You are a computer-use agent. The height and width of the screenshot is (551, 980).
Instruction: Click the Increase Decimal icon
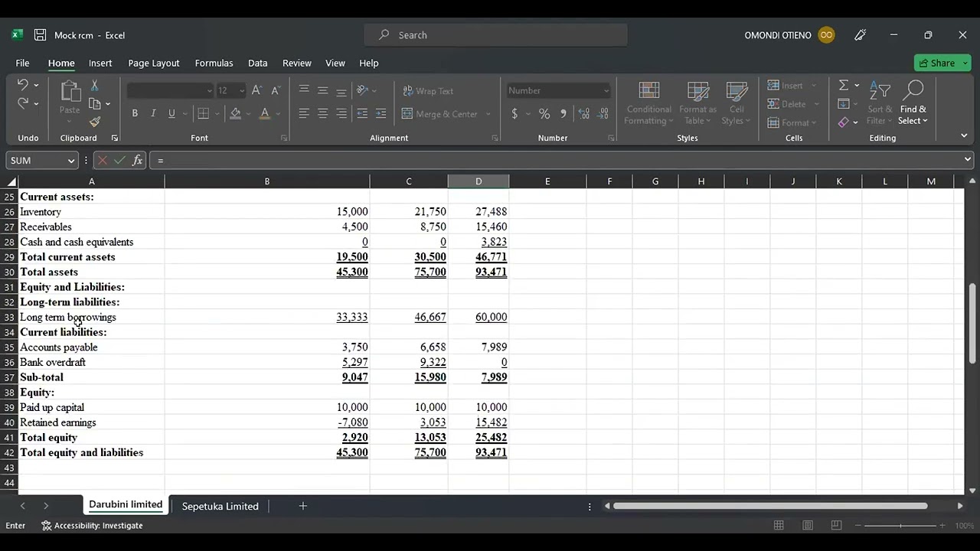(x=583, y=113)
